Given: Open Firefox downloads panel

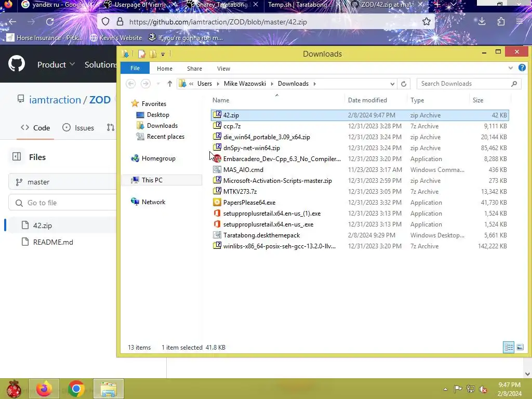Looking at the screenshot, I should (482, 21).
